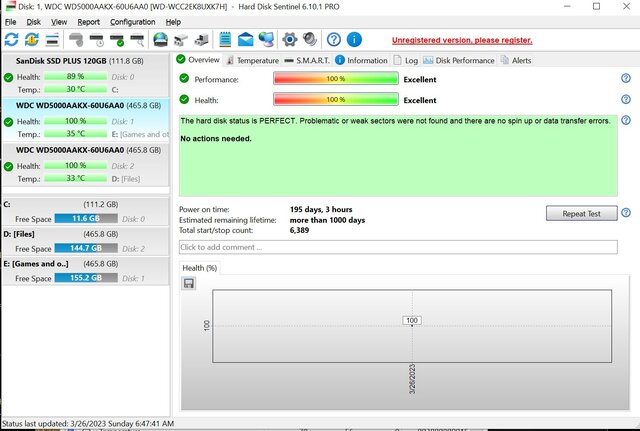This screenshot has width=640, height=431.
Task: Click the speaker sound icon in toolbar
Action: click(x=309, y=40)
